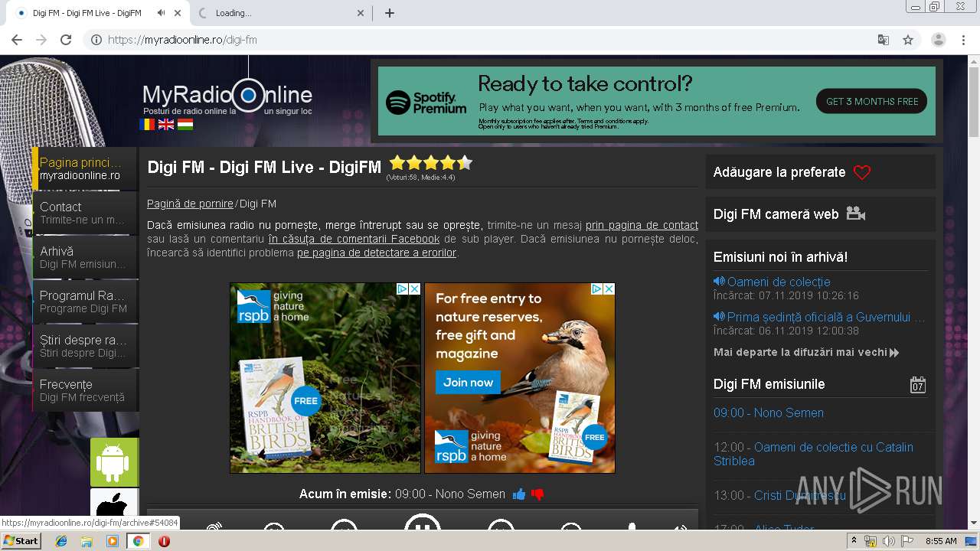Screen dimensions: 980x551
Task: Open 'în căsuța de comentarii Facebook' link
Action: (354, 239)
